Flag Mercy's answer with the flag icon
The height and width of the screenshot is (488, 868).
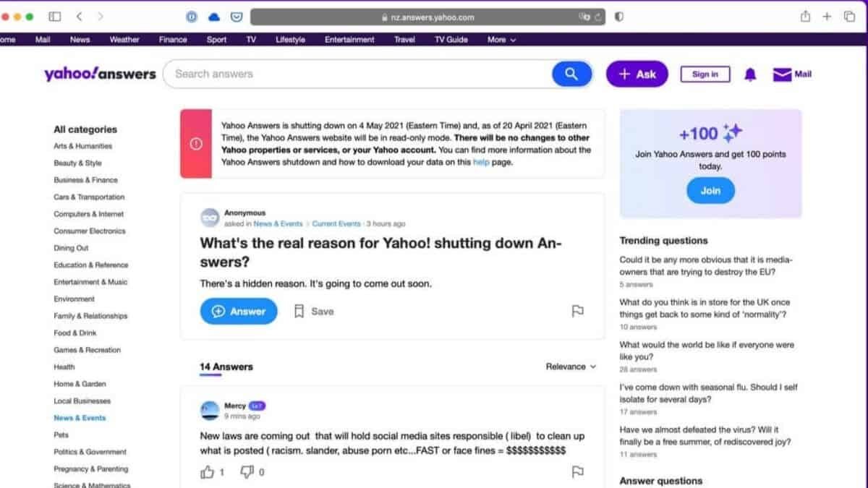click(577, 471)
